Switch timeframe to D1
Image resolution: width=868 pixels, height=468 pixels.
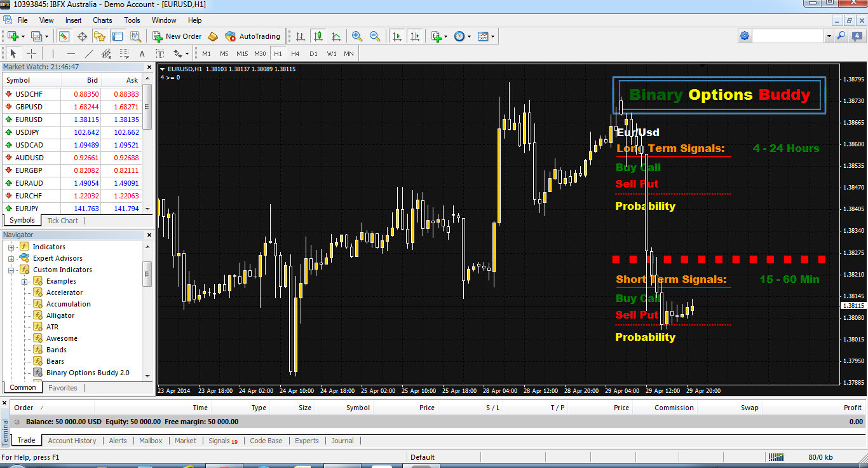click(x=313, y=53)
